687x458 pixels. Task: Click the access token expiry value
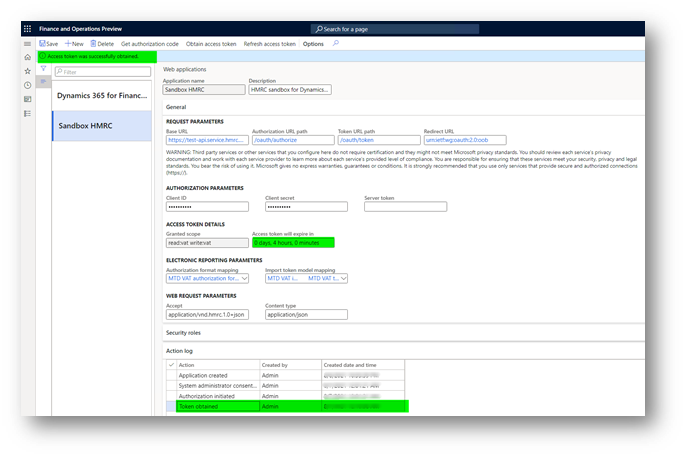pos(293,242)
